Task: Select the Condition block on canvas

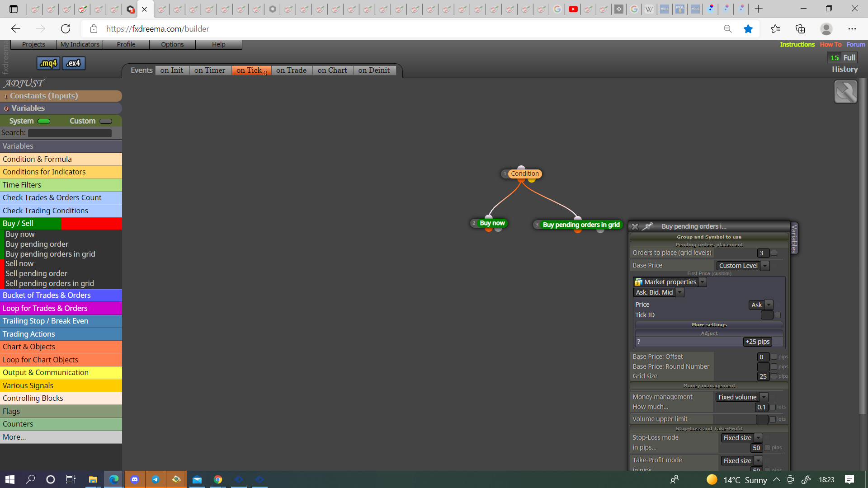Action: [x=524, y=174]
